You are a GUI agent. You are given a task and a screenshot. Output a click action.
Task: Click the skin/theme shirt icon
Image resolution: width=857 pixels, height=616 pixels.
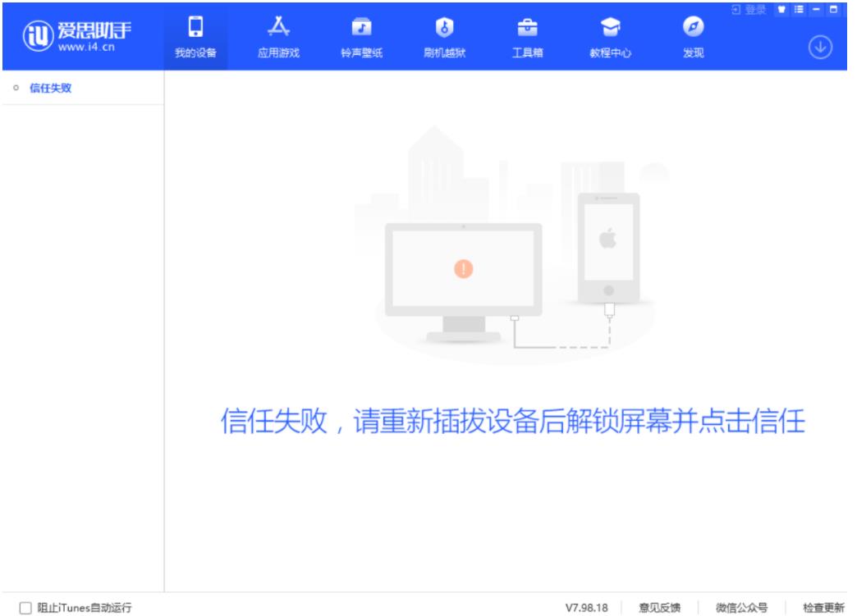[782, 10]
